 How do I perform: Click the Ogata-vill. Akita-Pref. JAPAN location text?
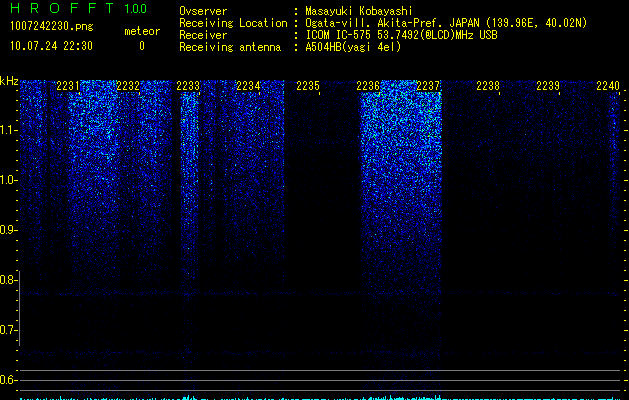click(x=446, y=23)
